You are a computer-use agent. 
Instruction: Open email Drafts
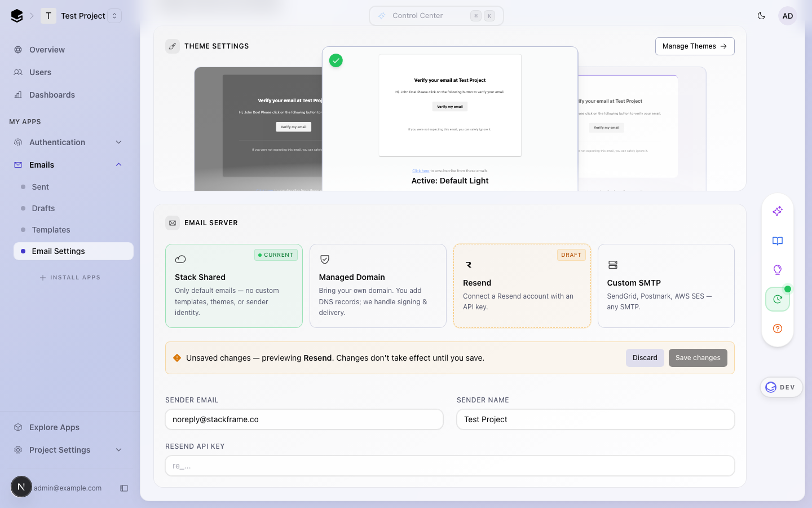point(73,208)
